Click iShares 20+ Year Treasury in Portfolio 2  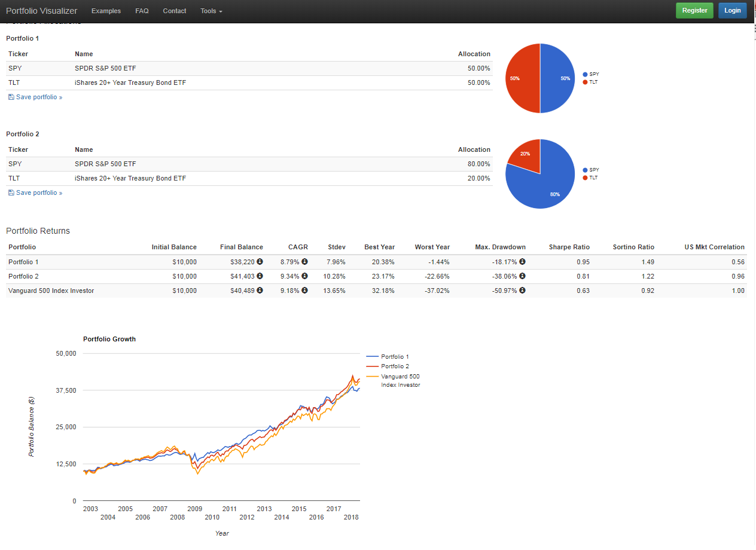tap(130, 178)
